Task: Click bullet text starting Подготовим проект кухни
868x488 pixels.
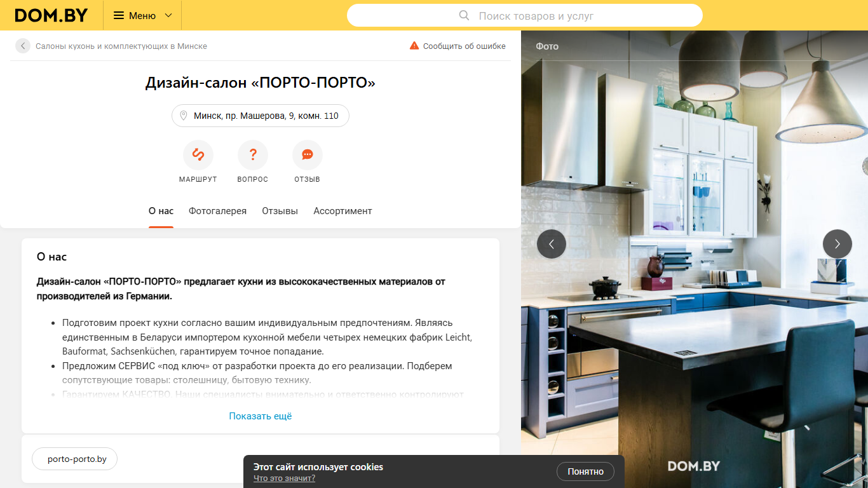Action: (267, 337)
